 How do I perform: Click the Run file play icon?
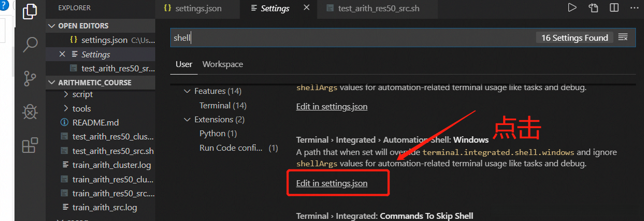572,8
